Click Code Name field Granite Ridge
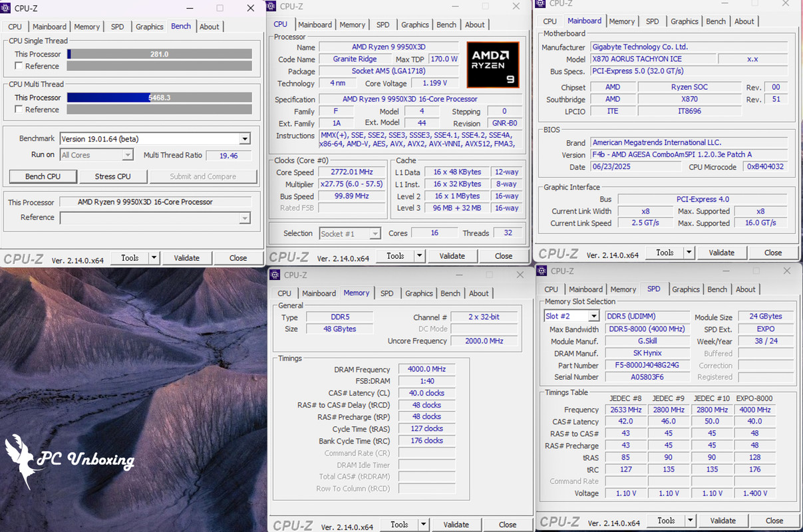The image size is (803, 532). tap(354, 59)
